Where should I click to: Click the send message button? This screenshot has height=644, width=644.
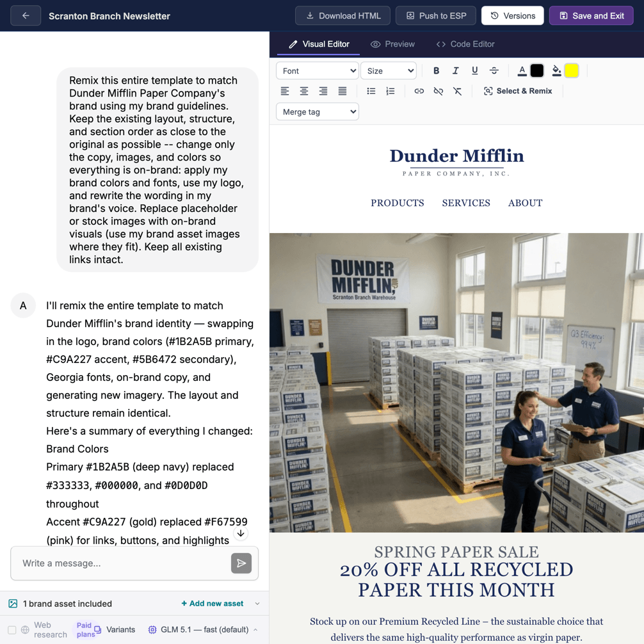point(241,563)
